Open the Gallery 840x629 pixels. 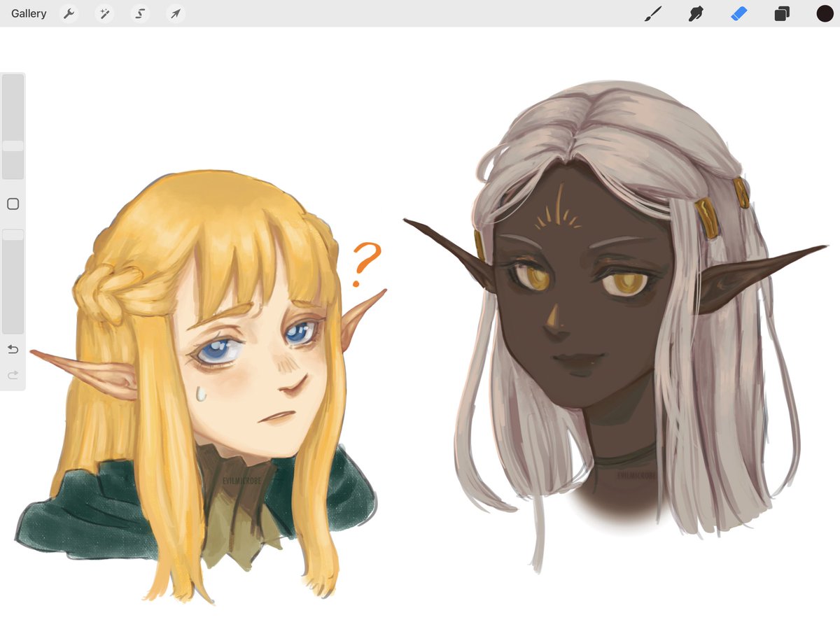pos(29,13)
